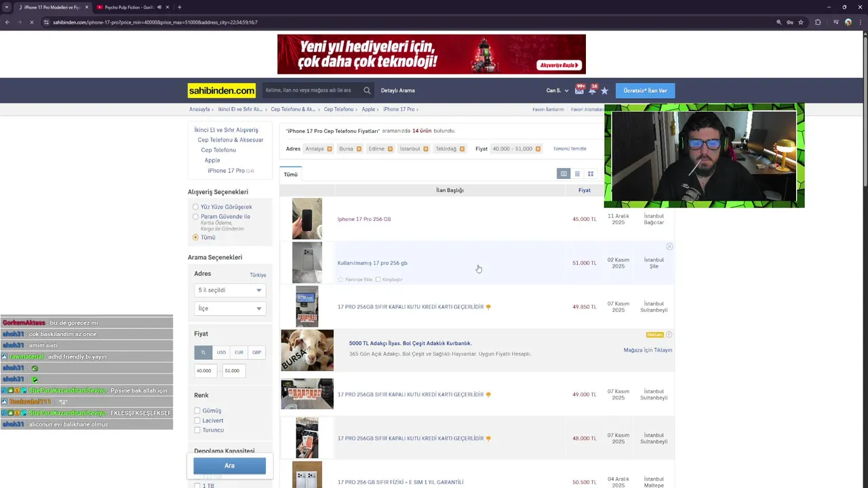Remove the Bursa address filter
868x488 pixels.
[x=359, y=148]
